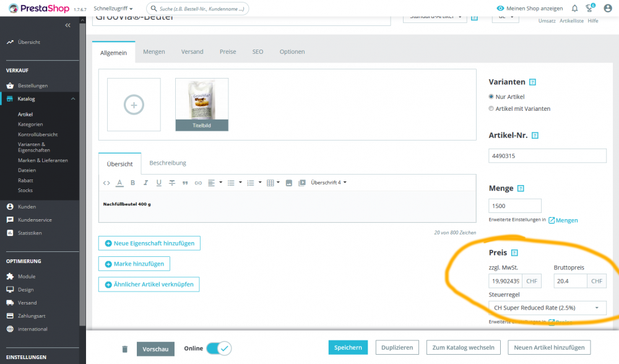619x364 pixels.
Task: Expand alignment options arrow
Action: point(221,183)
